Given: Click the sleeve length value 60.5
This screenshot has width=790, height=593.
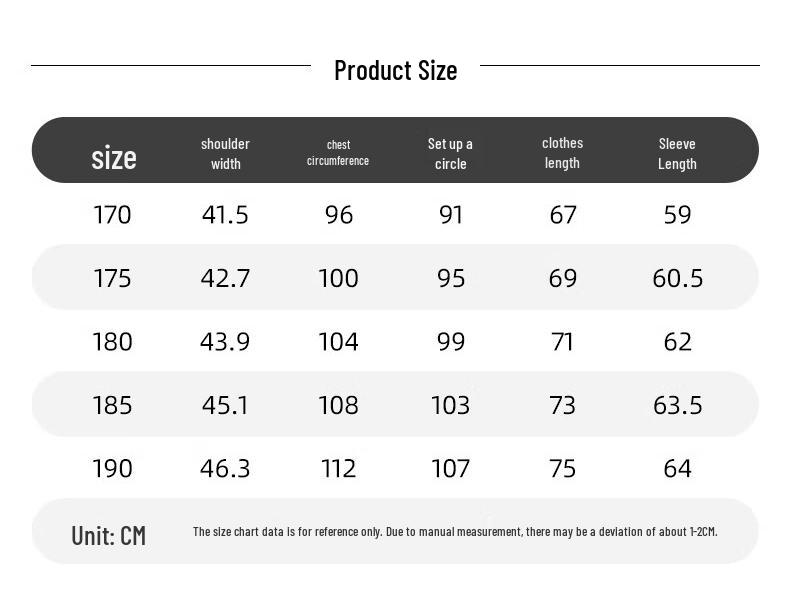Looking at the screenshot, I should (x=677, y=278).
